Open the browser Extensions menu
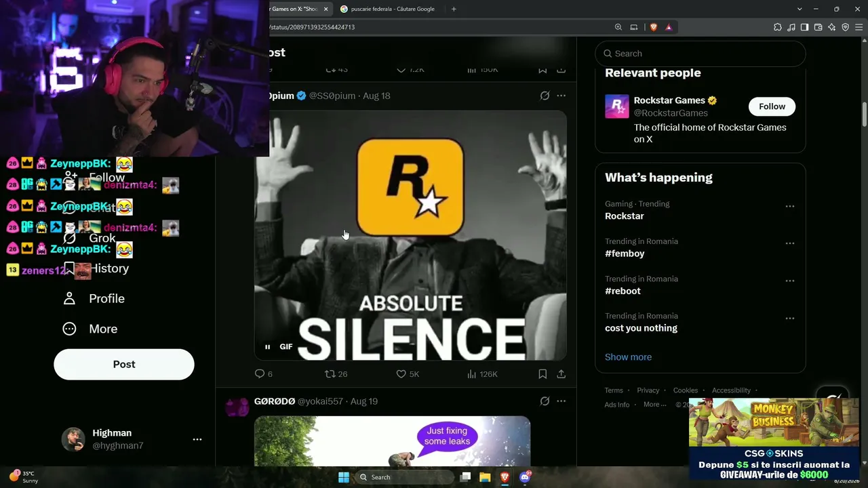The image size is (868, 488). pyautogui.click(x=778, y=27)
